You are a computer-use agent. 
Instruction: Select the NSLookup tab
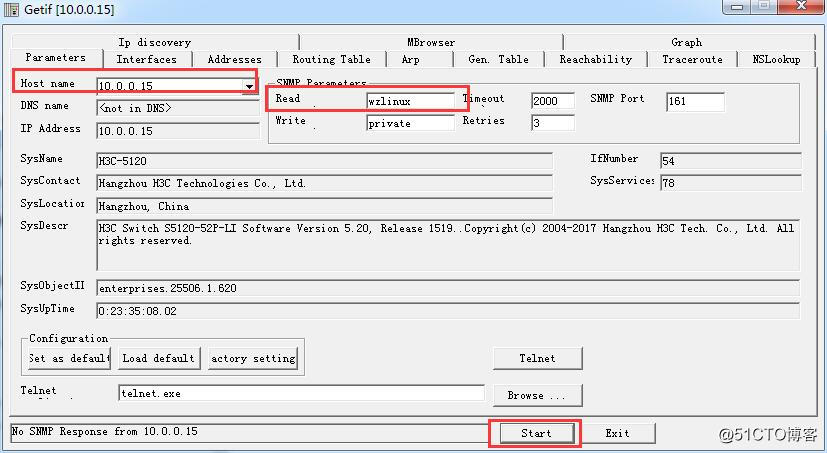[776, 59]
